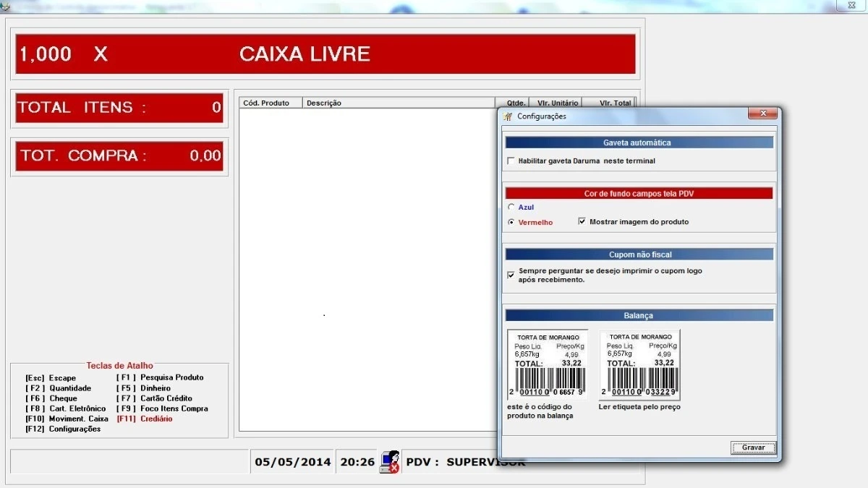The image size is (868, 488).
Task: Click the 'Descrição' column header
Action: 324,103
